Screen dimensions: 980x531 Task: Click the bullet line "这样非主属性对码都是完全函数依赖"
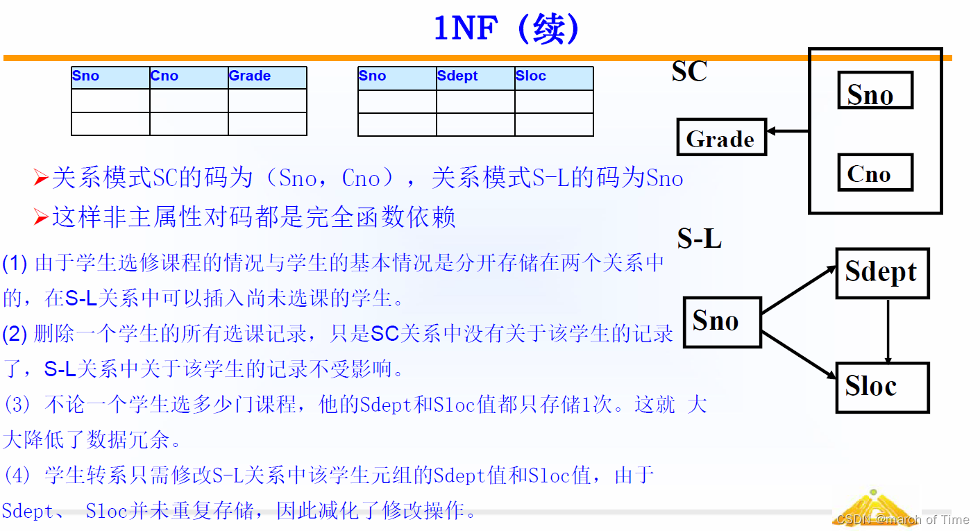click(x=244, y=218)
